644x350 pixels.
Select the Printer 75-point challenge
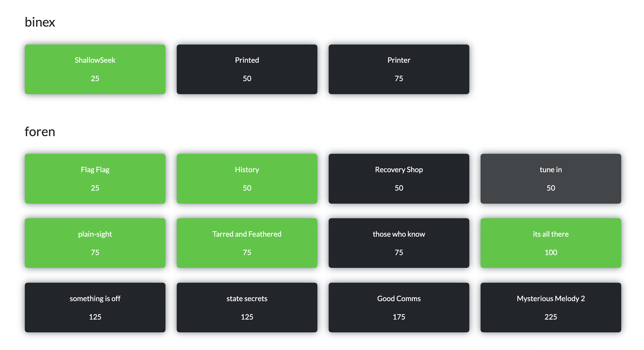point(399,69)
